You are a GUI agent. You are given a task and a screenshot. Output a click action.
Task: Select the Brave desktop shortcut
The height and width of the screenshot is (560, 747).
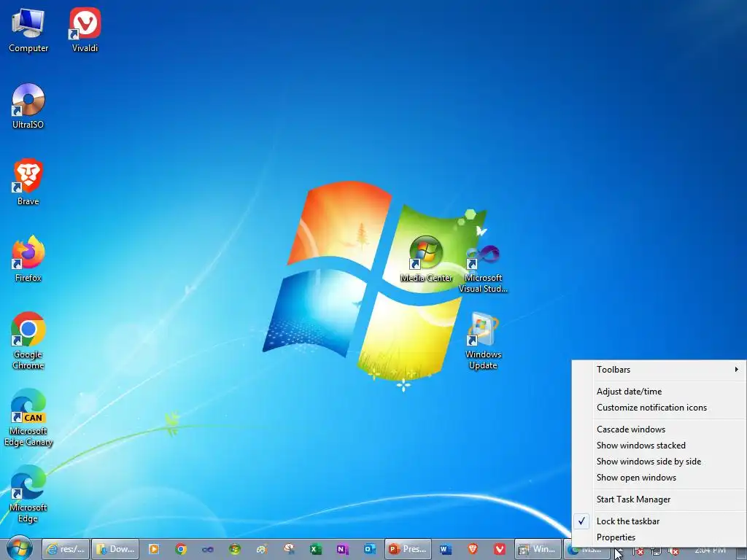pyautogui.click(x=28, y=183)
